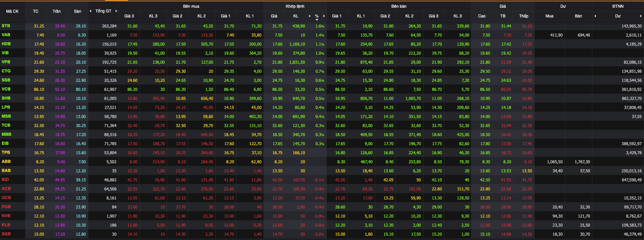Click the left arrow in the ĐTNN Dư header
The image size is (644, 240).
[x=595, y=16]
